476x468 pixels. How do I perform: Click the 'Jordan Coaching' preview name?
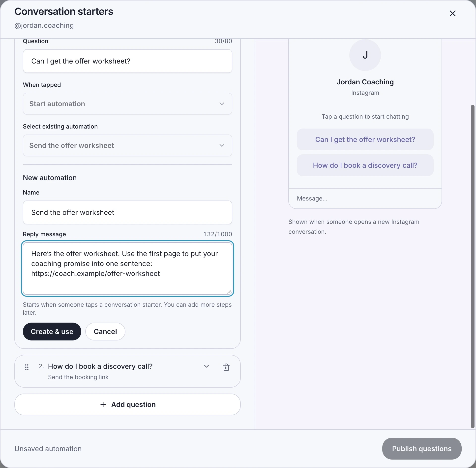click(365, 82)
